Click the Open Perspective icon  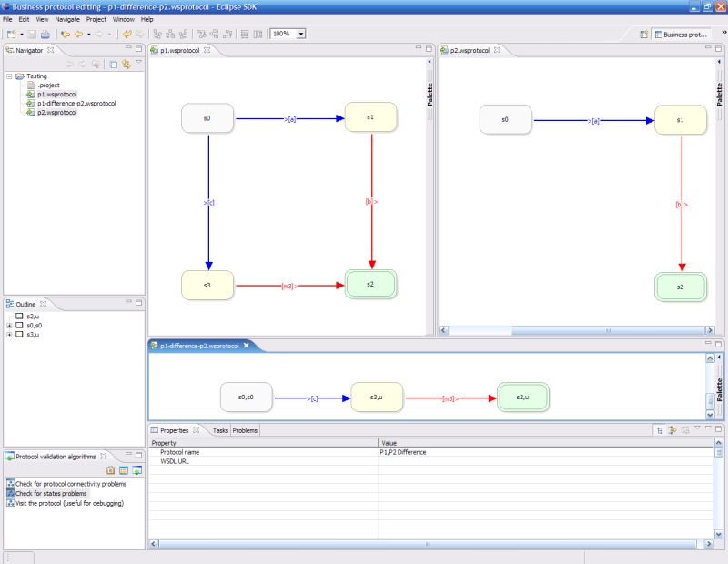(643, 35)
